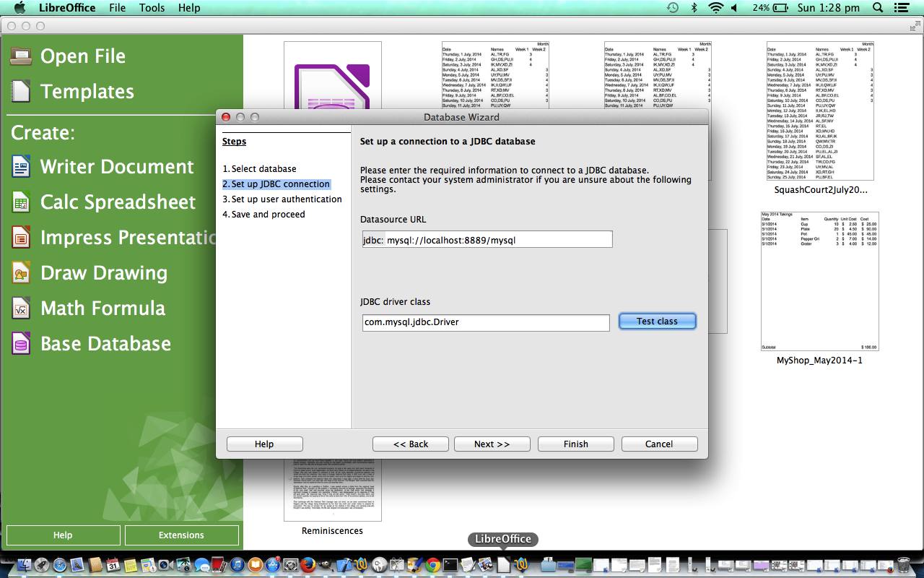Click the Calc Spreadsheet label

point(118,202)
